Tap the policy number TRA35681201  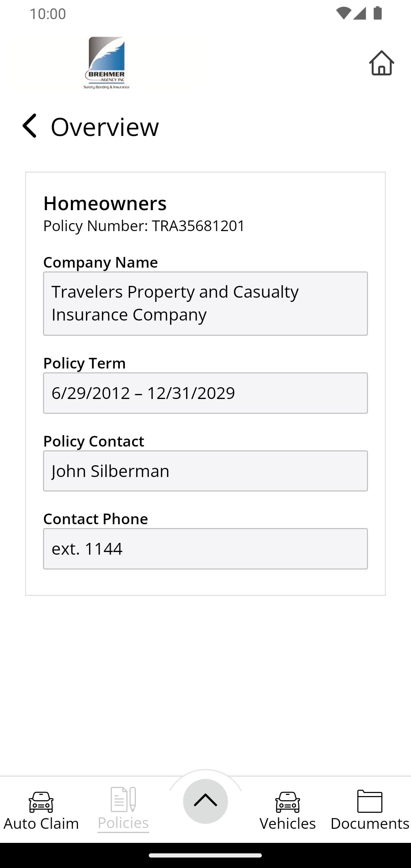[198, 226]
